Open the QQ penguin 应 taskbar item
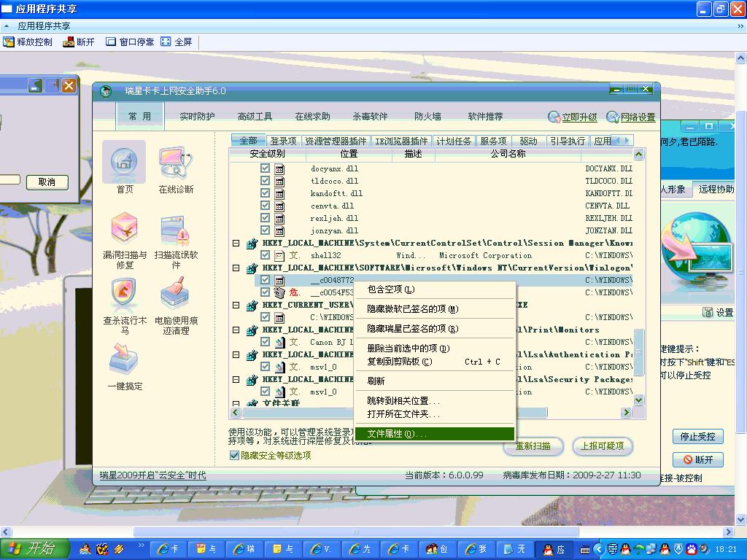The height and width of the screenshot is (560, 747). click(x=554, y=549)
